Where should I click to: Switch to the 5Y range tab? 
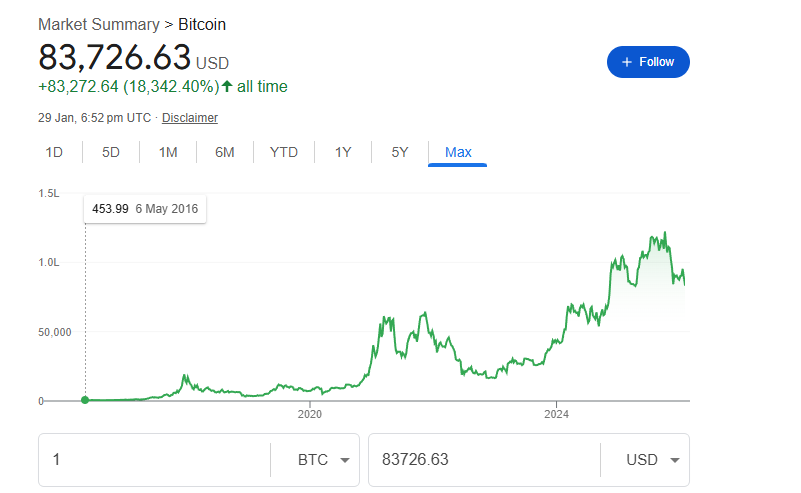coord(400,152)
